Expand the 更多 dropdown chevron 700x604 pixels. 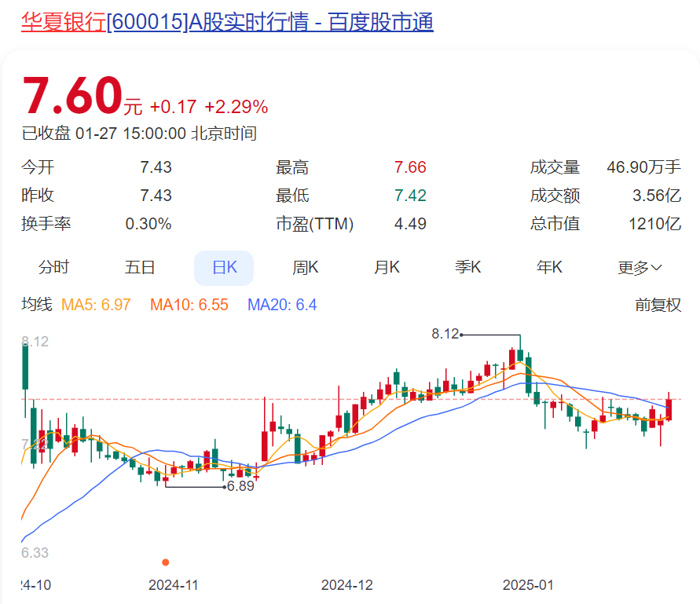(656, 268)
